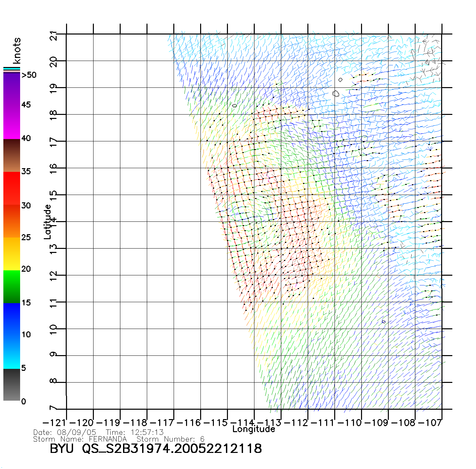Click the 'Storm Name: FERNANDA' text
The height and width of the screenshot is (469, 476).
tap(80, 439)
